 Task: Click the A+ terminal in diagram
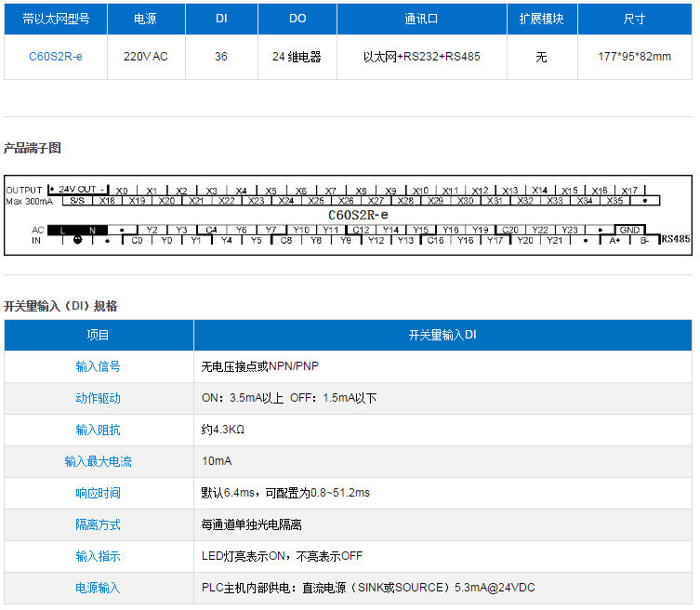click(x=614, y=240)
